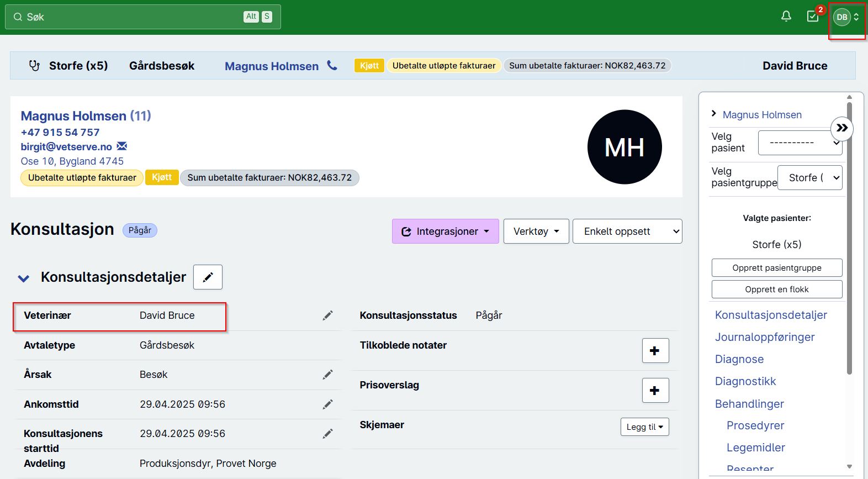
Task: Jump to Legemidler in the sidebar
Action: click(756, 448)
